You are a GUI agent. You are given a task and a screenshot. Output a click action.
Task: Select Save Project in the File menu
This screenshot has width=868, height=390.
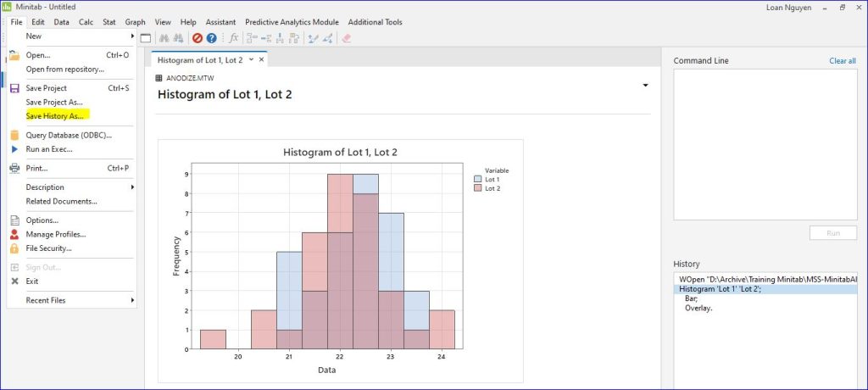(72, 88)
